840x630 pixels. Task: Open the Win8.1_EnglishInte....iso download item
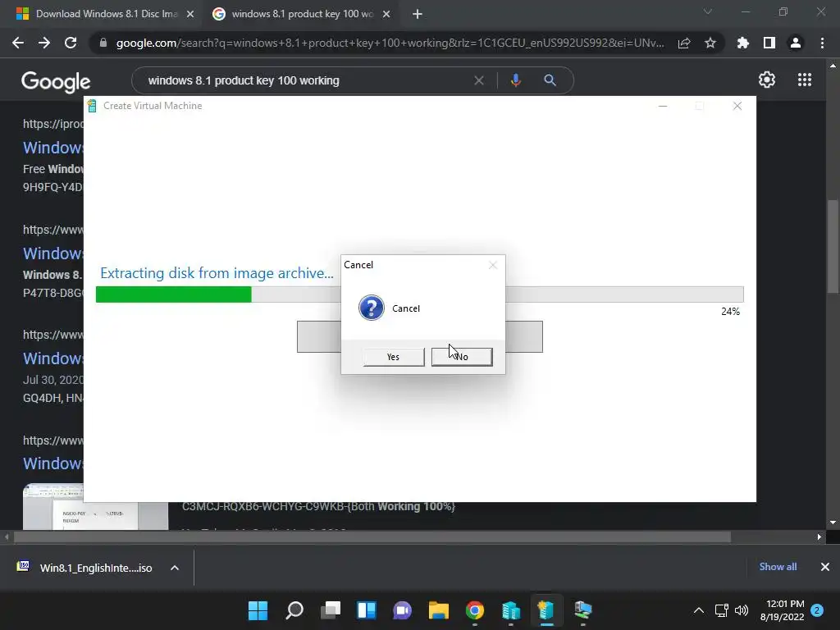click(x=85, y=568)
